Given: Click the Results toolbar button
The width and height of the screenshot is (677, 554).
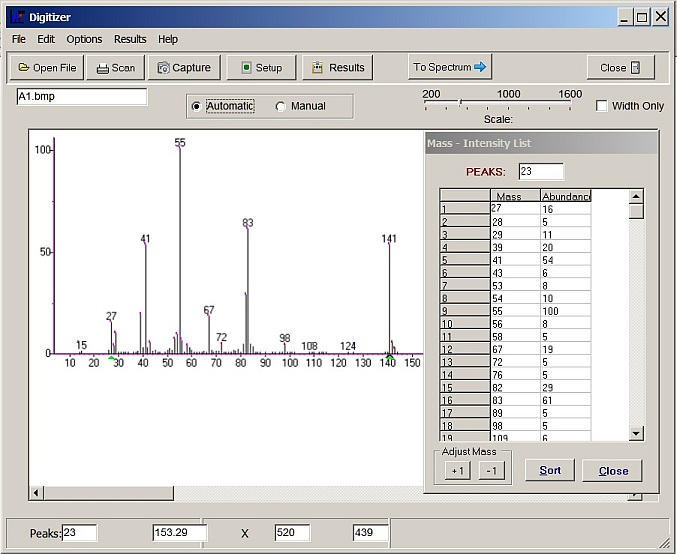Looking at the screenshot, I should coord(337,68).
